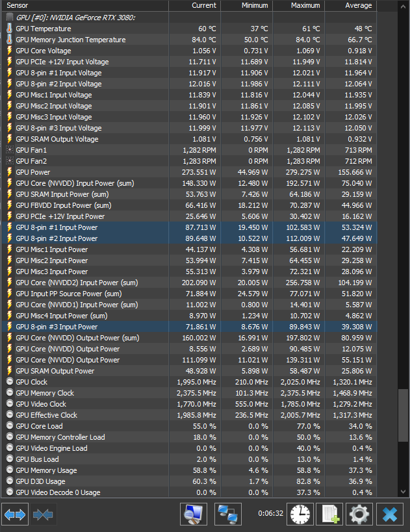The height and width of the screenshot is (532, 410).
Task: Click the scrollbar up arrow
Action: (403, 6)
